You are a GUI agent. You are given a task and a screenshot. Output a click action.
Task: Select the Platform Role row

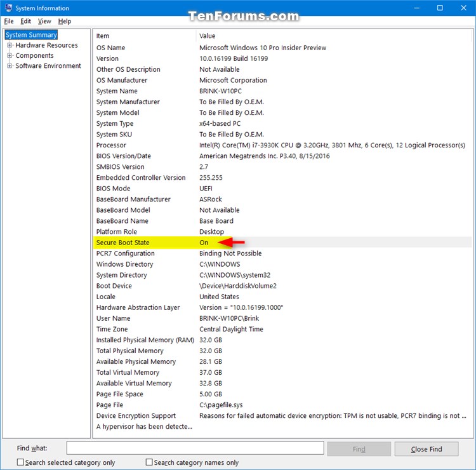coord(282,232)
